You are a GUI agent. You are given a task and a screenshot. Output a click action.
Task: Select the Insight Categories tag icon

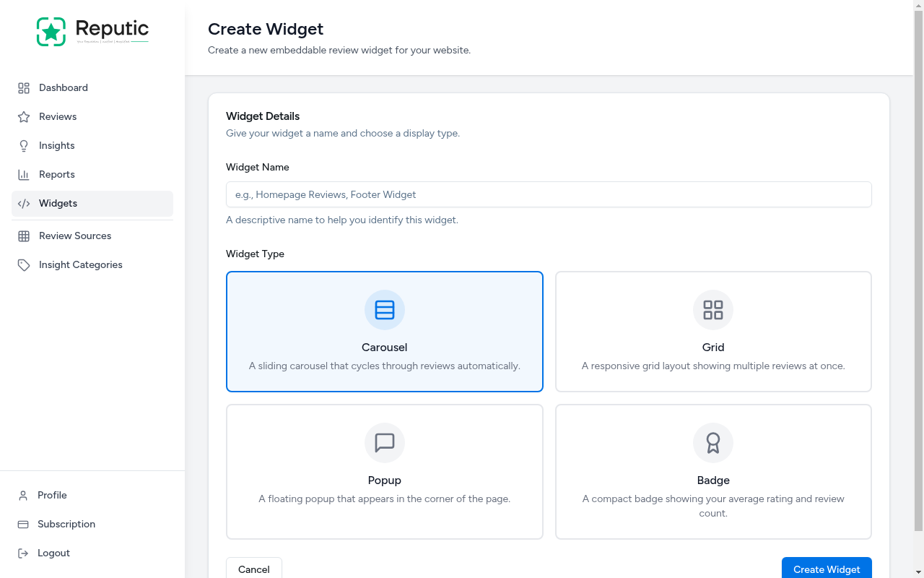click(24, 264)
